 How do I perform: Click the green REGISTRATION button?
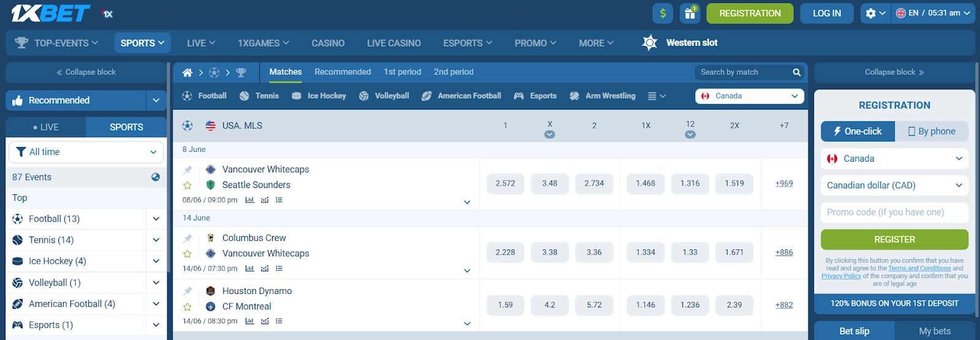click(x=750, y=13)
